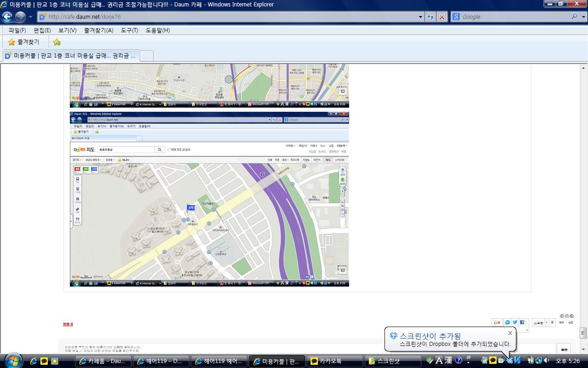
Task: Open the search provider options dropdown
Action: [x=583, y=17]
